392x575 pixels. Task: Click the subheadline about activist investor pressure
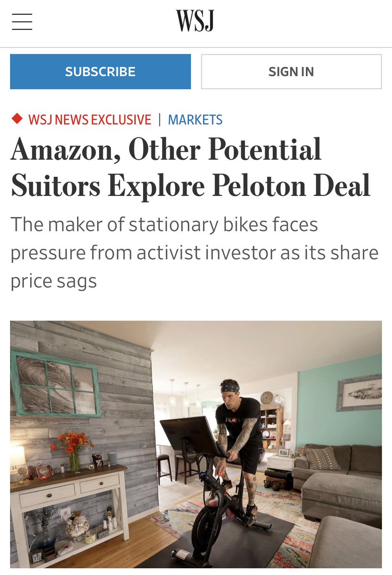click(194, 253)
